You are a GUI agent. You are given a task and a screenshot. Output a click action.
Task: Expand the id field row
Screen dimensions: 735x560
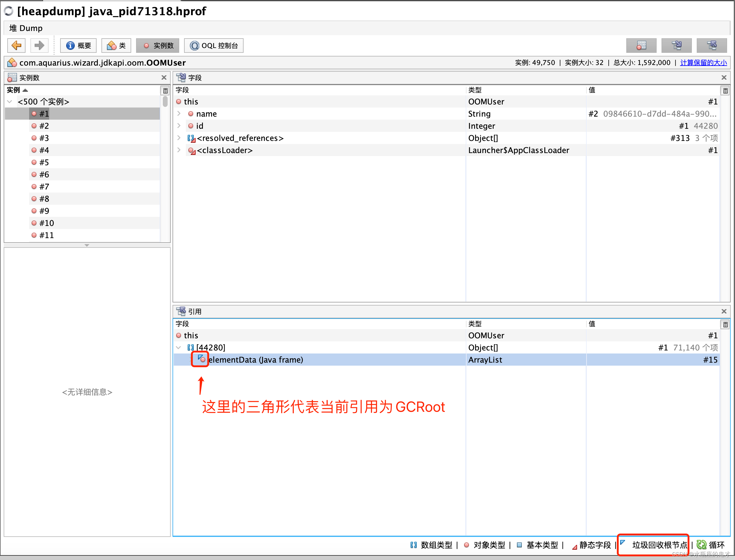click(179, 126)
